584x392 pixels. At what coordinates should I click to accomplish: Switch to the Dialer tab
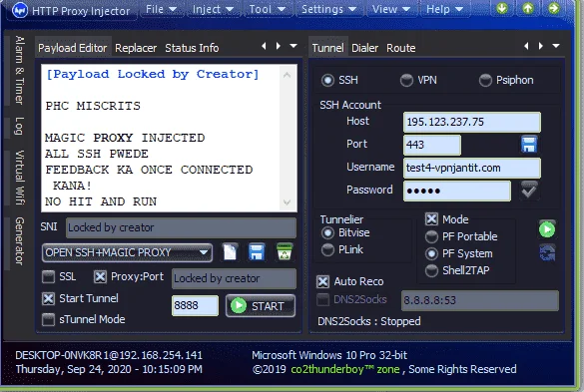pos(364,48)
